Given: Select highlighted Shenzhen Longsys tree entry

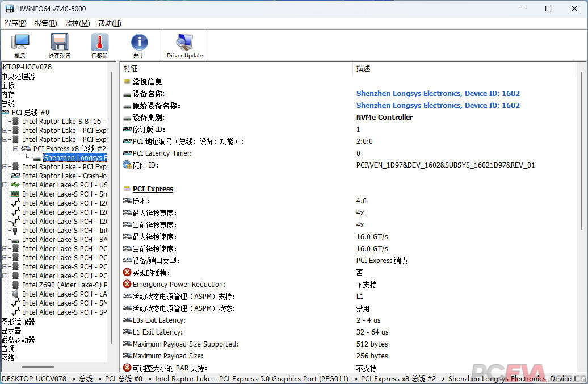Looking at the screenshot, I should coord(75,158).
